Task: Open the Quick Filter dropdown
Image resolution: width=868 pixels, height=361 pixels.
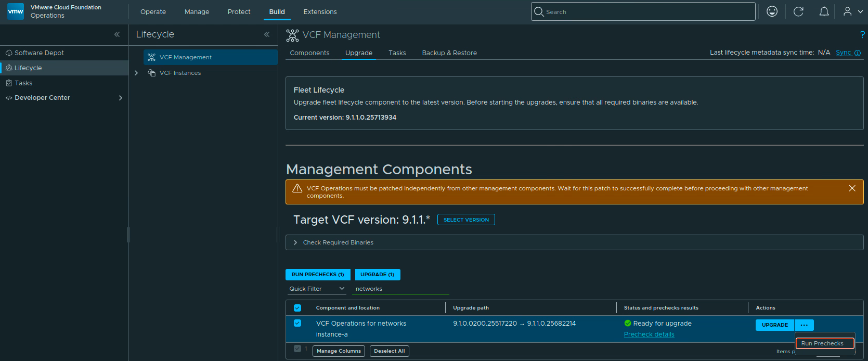Action: coord(317,289)
